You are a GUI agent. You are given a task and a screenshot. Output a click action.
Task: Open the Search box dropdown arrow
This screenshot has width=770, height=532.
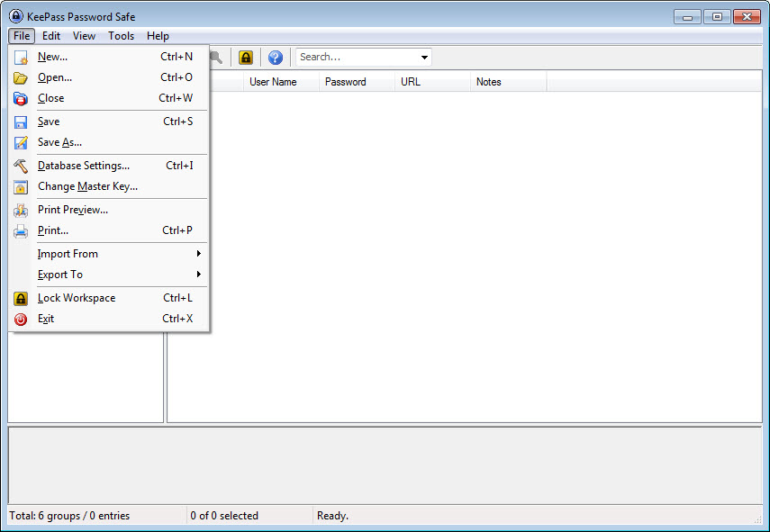[424, 58]
